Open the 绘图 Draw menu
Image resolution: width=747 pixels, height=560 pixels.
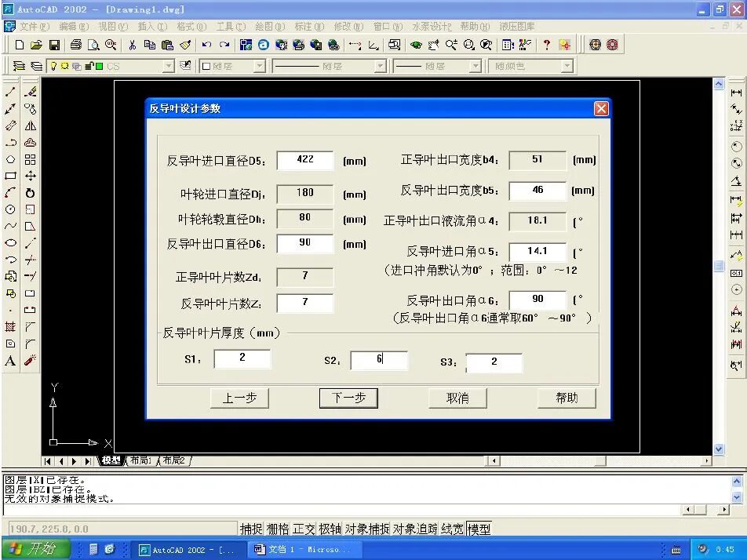point(270,26)
